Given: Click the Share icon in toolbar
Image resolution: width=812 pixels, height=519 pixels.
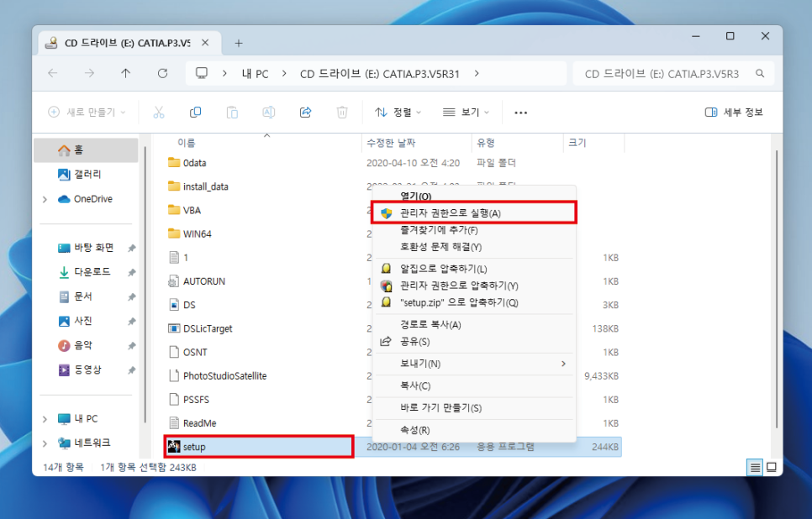Looking at the screenshot, I should [305, 113].
